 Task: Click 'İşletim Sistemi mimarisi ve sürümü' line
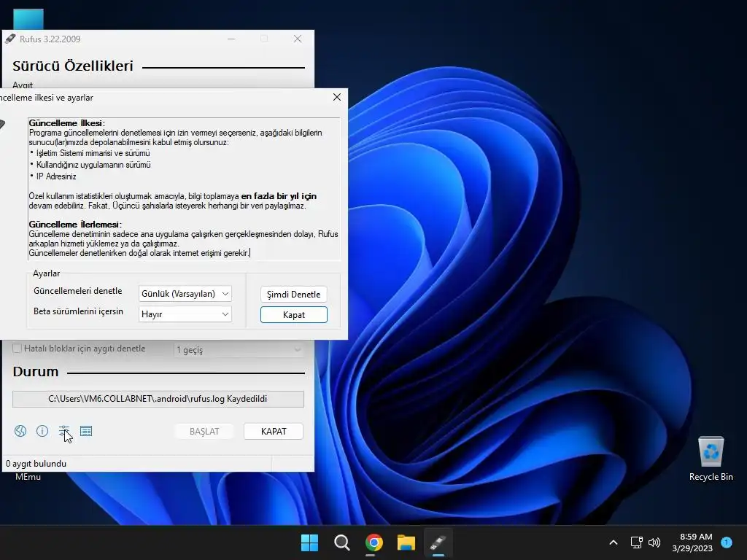point(93,153)
